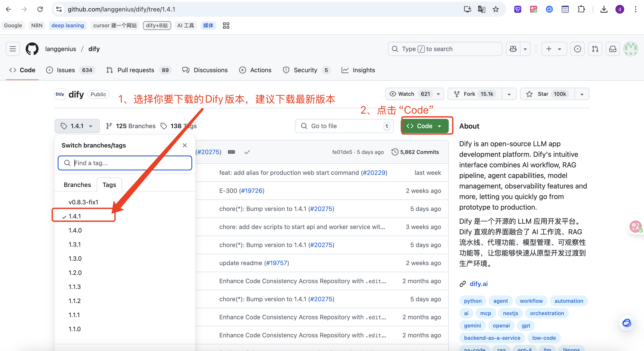Screen dimensions: 644x351
Task: Click the commit details ellipsis icon
Action: (231, 152)
